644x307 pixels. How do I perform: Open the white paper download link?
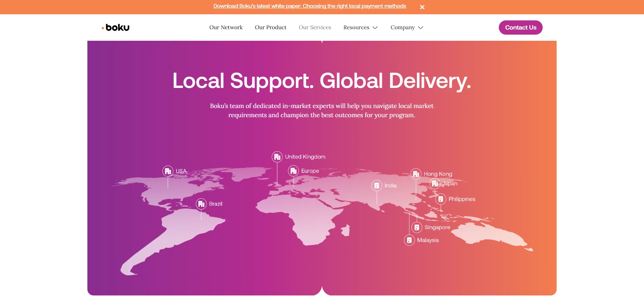(x=310, y=6)
